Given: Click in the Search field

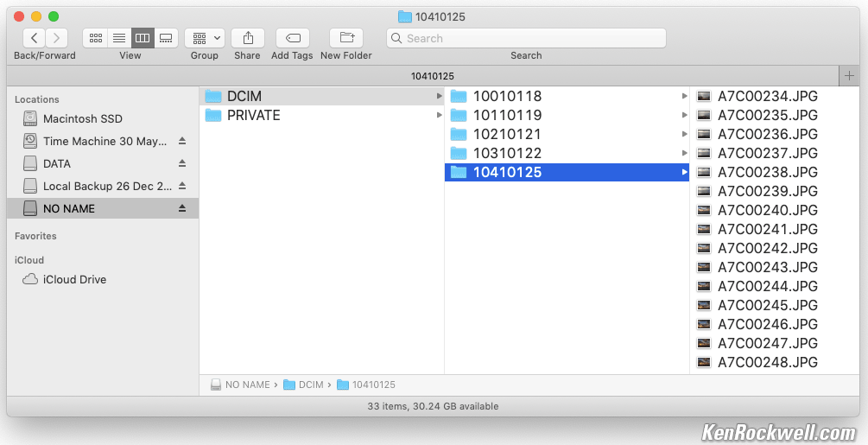Looking at the screenshot, I should [527, 38].
